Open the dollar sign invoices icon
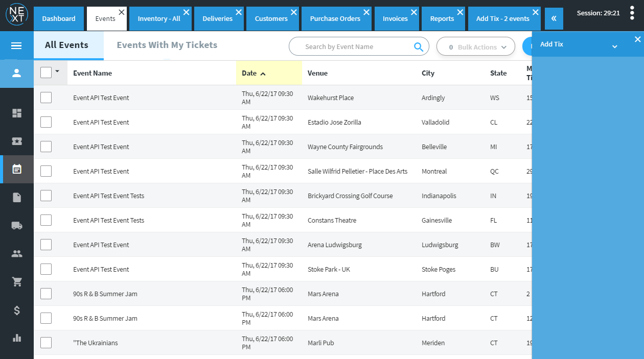 (x=17, y=310)
